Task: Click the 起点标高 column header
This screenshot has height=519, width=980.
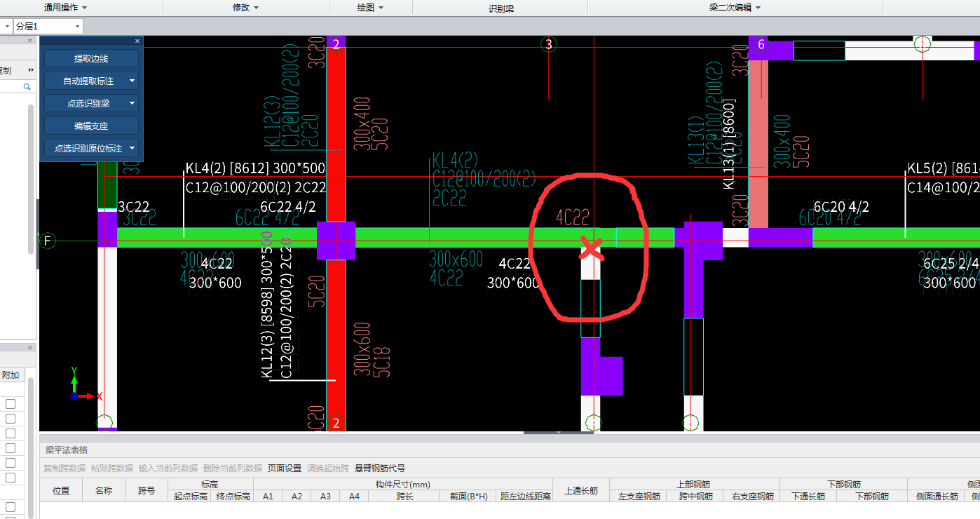Action: click(x=190, y=496)
